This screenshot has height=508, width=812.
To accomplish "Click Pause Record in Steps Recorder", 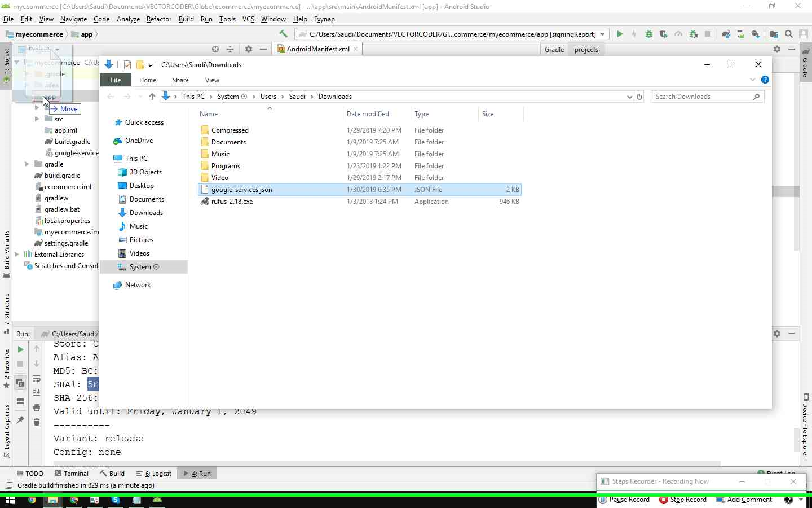I will coord(624,500).
